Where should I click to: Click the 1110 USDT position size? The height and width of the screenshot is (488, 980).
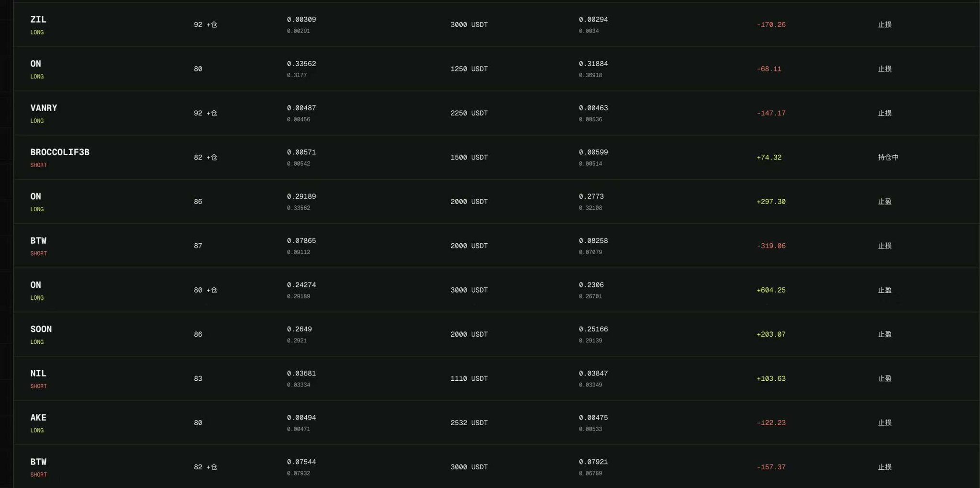[x=469, y=379]
